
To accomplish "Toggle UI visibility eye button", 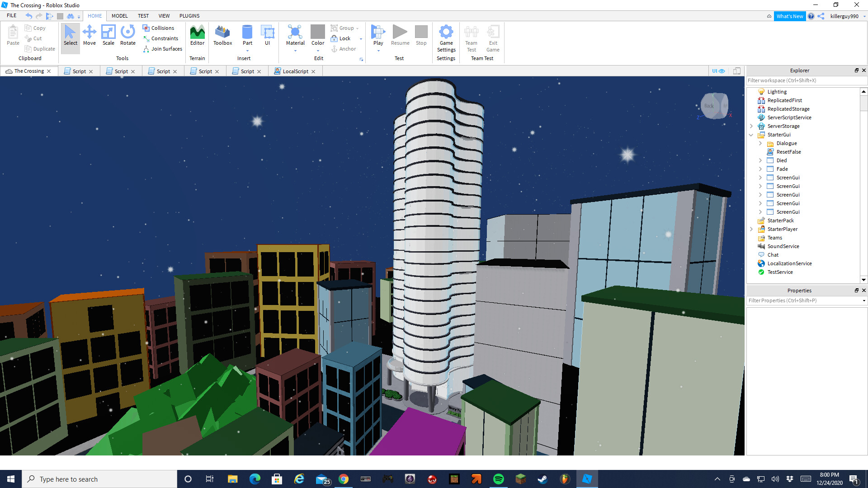I will (x=718, y=71).
